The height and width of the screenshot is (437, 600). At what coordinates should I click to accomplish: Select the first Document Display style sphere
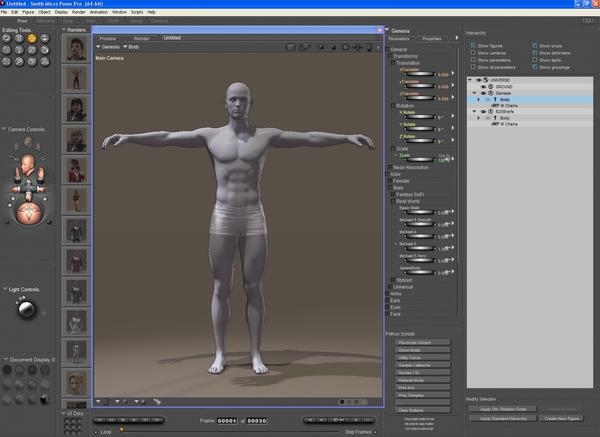[x=7, y=369]
